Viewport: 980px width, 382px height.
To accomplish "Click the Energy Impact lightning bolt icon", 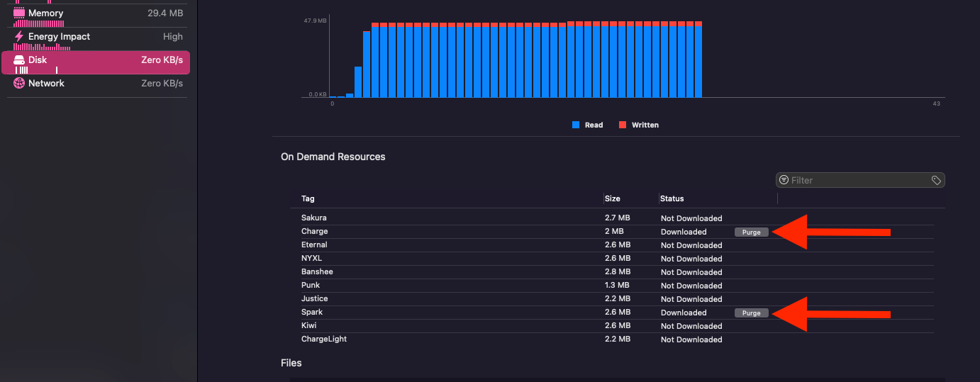I will click(19, 36).
